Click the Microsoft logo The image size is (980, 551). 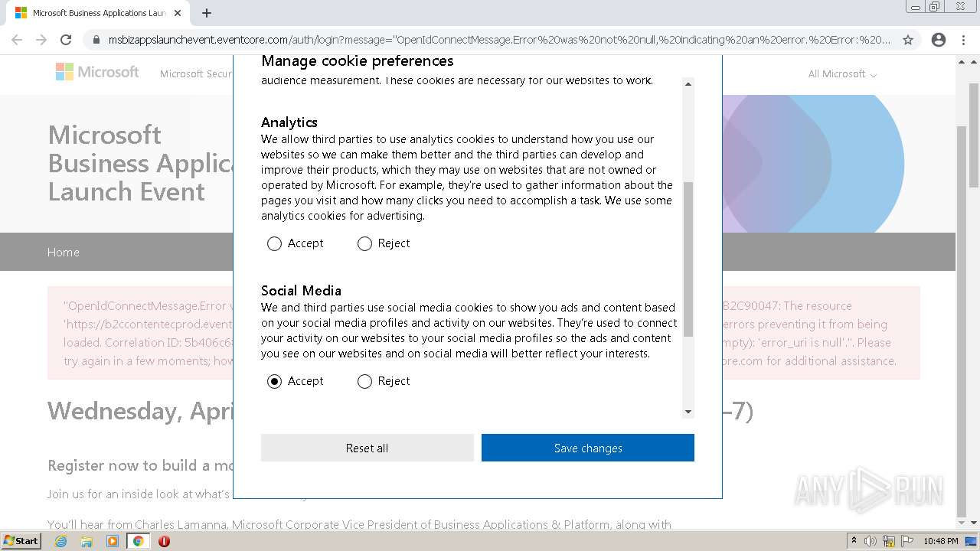coord(97,72)
